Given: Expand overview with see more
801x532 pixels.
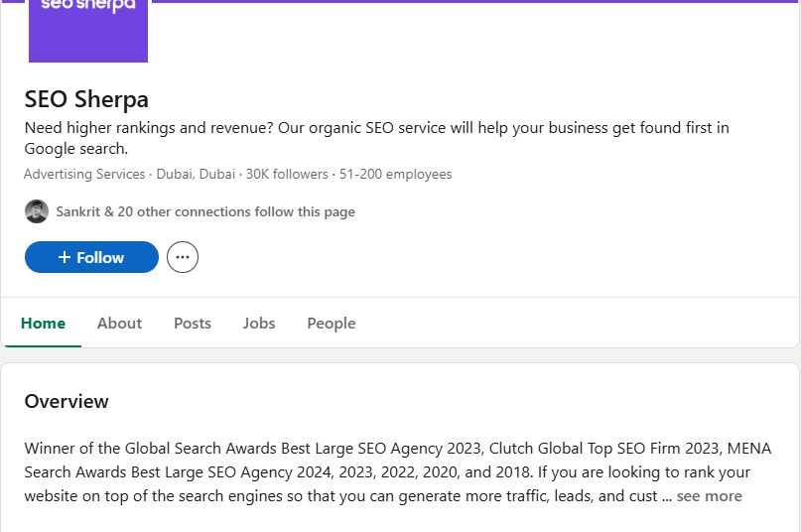Looking at the screenshot, I should tap(709, 495).
